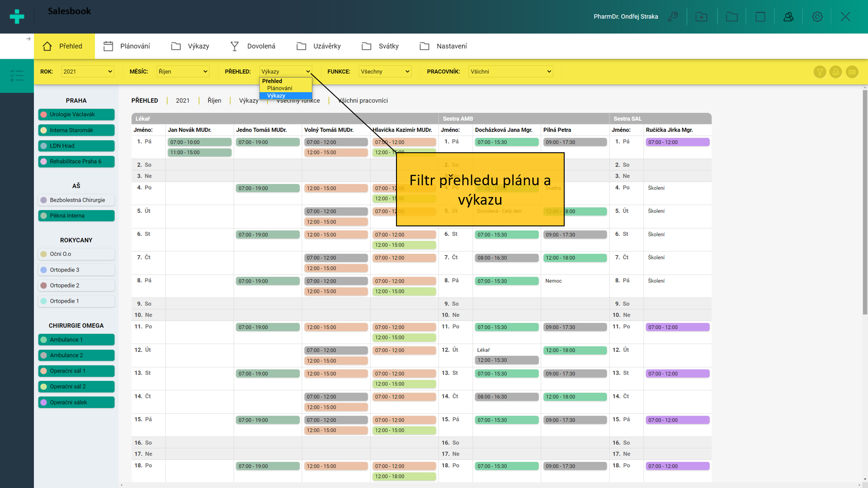The height and width of the screenshot is (488, 868).
Task: Open the settings gear icon
Action: coord(817,17)
